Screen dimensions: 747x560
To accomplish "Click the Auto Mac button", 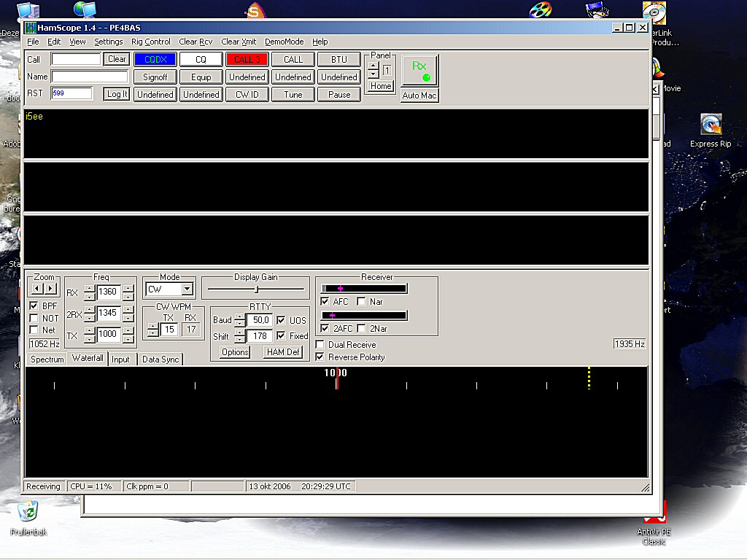I will pyautogui.click(x=419, y=96).
